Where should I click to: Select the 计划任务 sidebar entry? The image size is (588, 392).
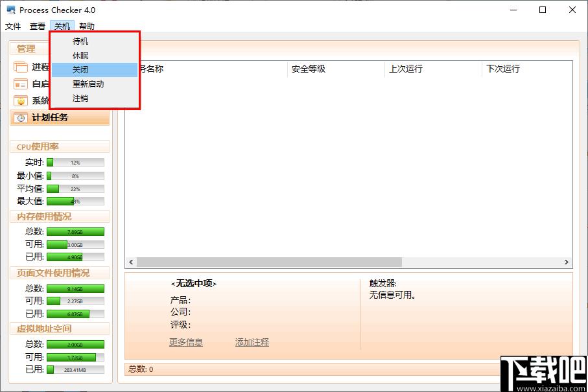[x=60, y=118]
